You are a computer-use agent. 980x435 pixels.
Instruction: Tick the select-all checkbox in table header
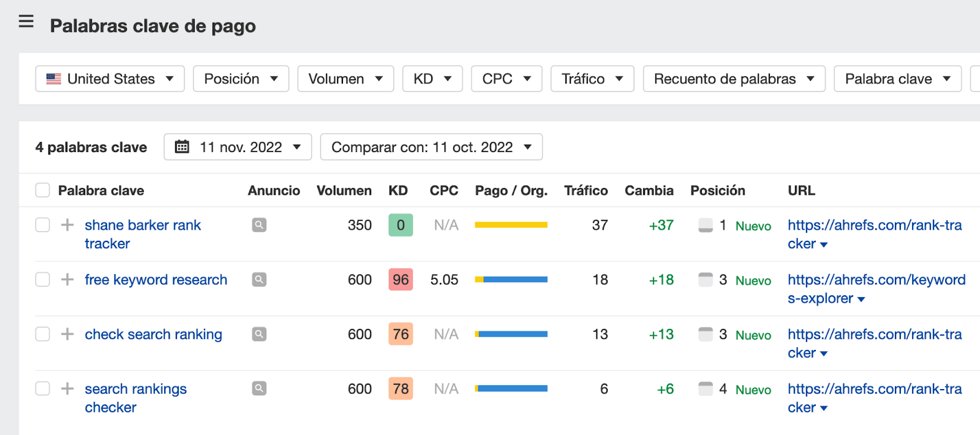(x=42, y=191)
